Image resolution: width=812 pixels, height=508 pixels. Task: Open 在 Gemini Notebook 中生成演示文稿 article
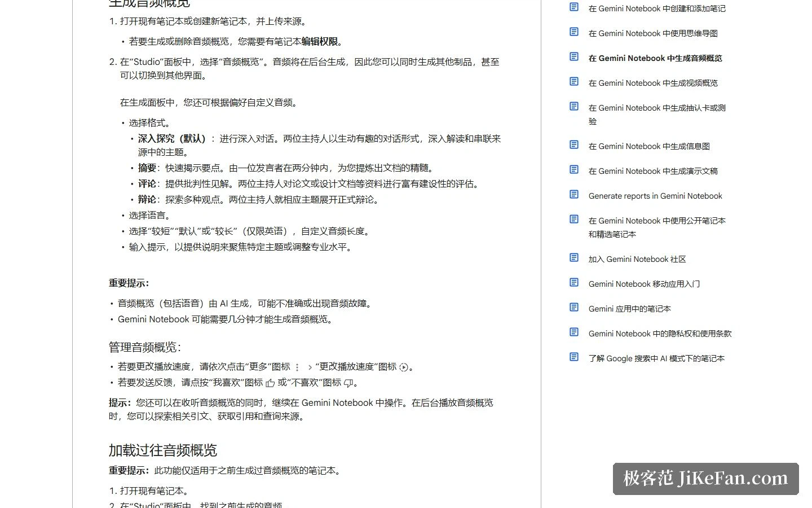click(653, 171)
